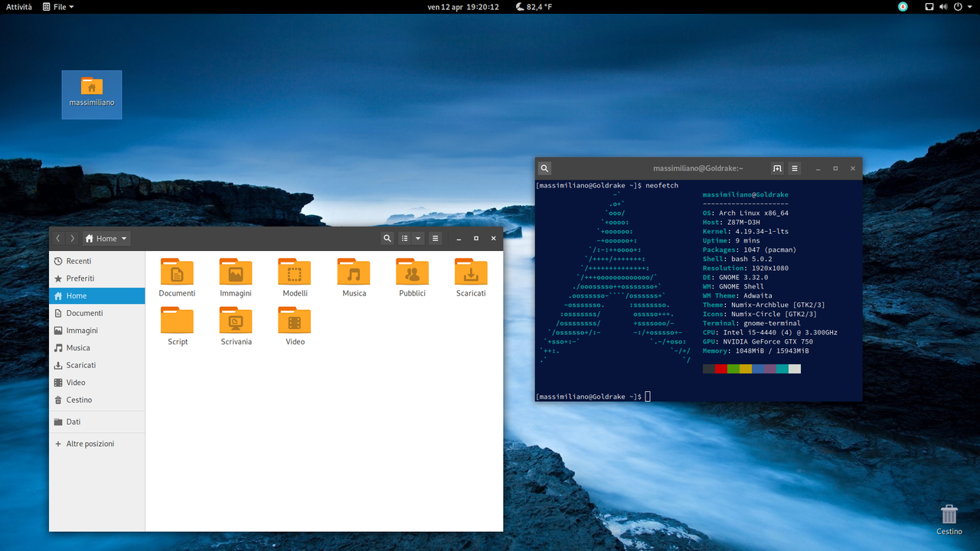Click the 'Packages: 1047 (pacman)' line
This screenshot has width=980, height=551.
(x=750, y=249)
